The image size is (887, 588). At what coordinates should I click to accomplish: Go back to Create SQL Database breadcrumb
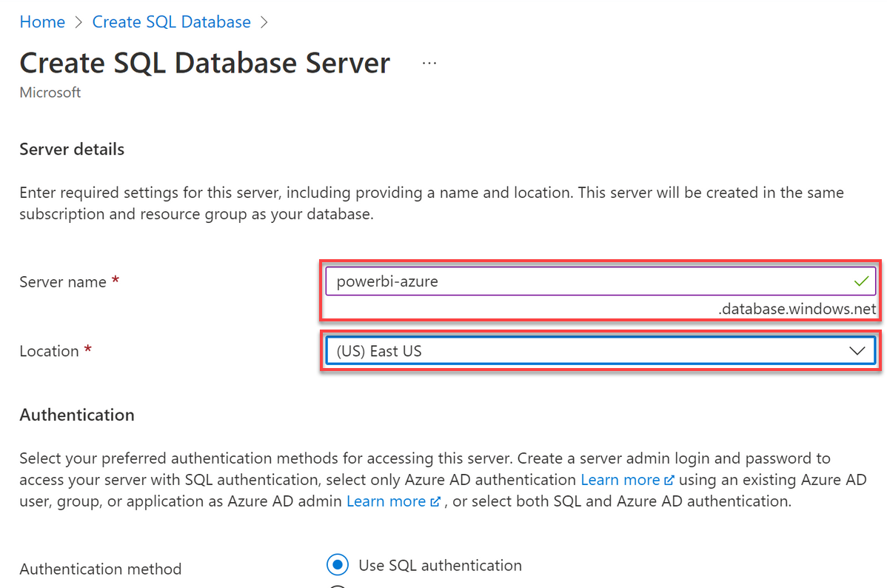[x=172, y=22]
